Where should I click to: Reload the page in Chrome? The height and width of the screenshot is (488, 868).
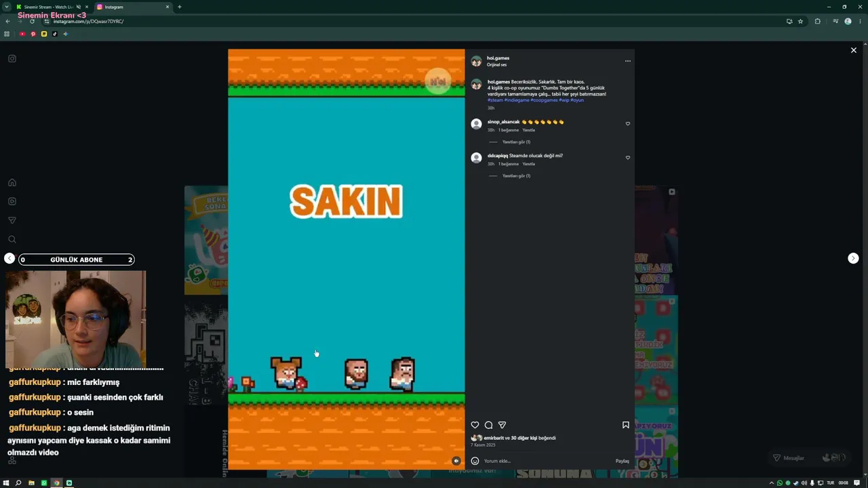[x=32, y=21]
